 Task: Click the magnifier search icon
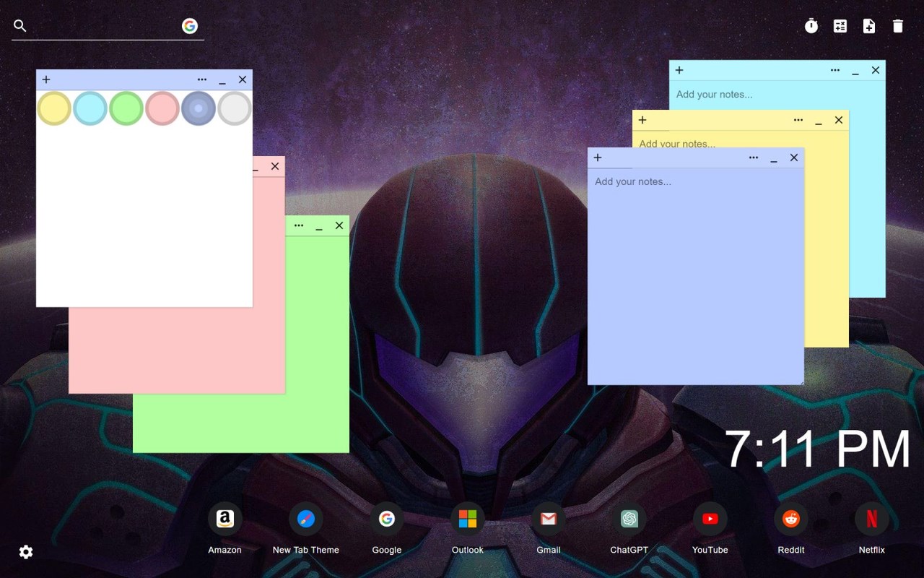20,26
